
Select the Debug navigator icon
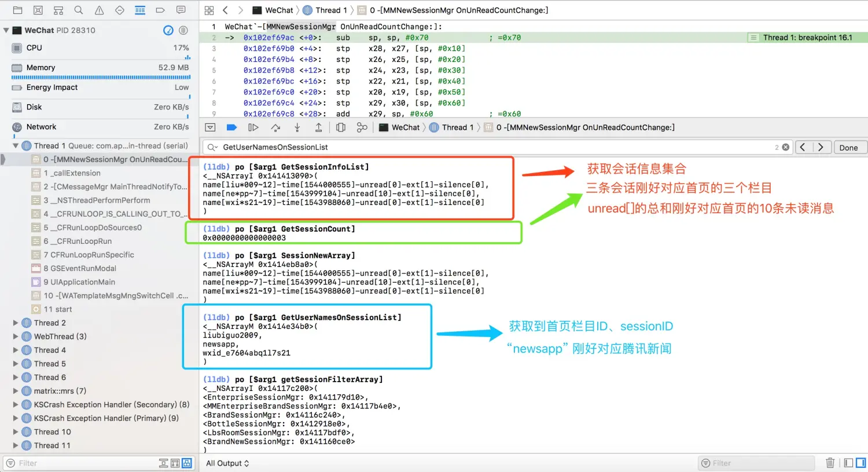(x=140, y=10)
